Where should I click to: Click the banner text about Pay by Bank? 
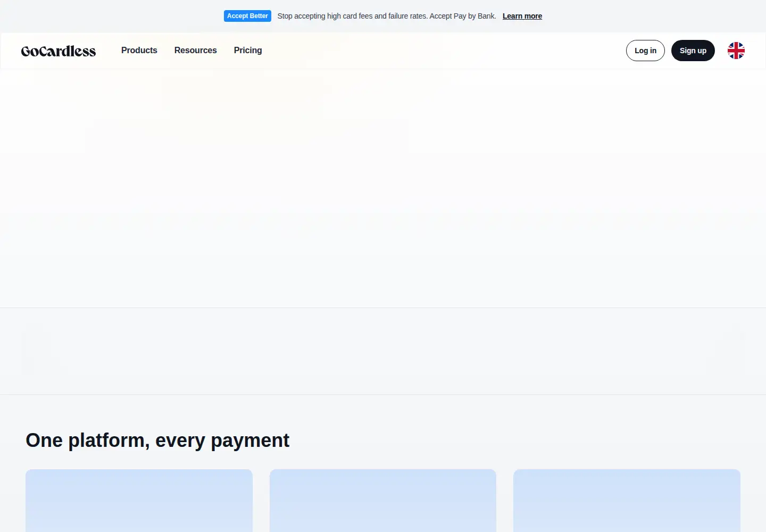(387, 16)
